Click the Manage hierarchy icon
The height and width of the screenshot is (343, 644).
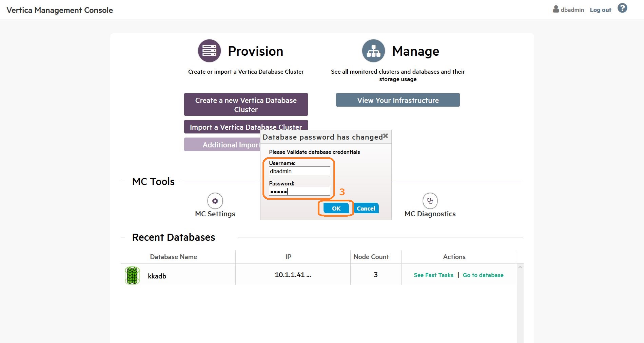(x=373, y=51)
